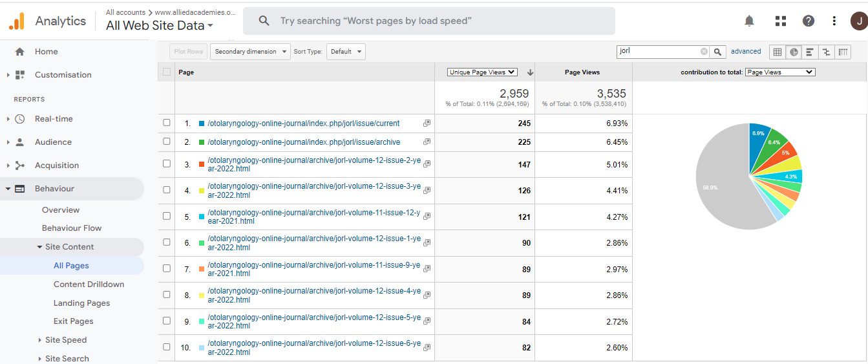The width and height of the screenshot is (868, 364).
Task: Clear the jorl table search filter
Action: click(704, 52)
